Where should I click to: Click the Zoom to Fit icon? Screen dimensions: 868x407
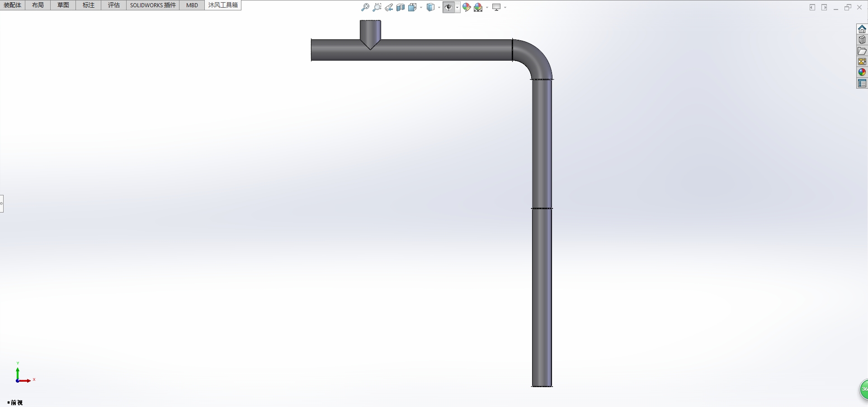tap(365, 7)
